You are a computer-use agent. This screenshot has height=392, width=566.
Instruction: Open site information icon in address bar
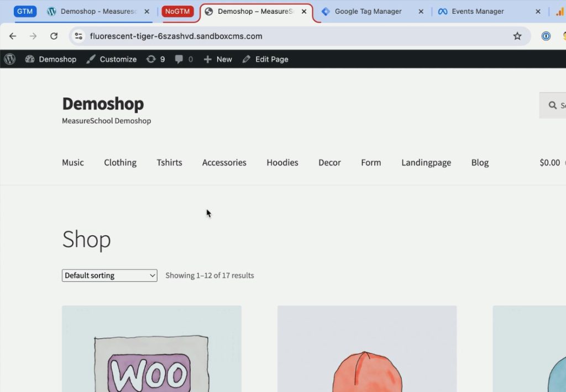click(x=78, y=36)
